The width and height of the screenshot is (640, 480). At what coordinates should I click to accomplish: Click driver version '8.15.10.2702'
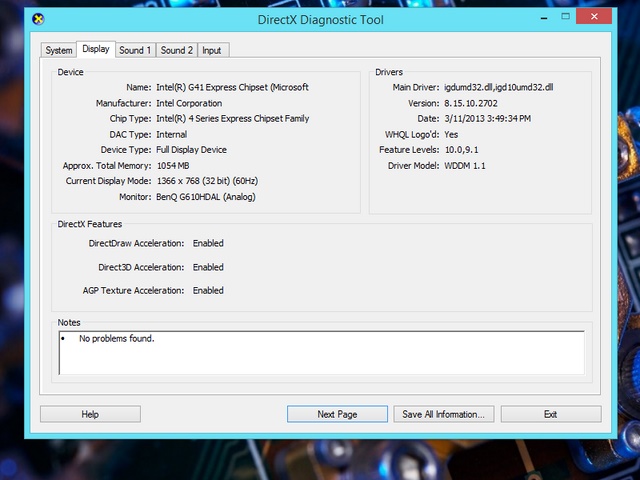tap(471, 103)
